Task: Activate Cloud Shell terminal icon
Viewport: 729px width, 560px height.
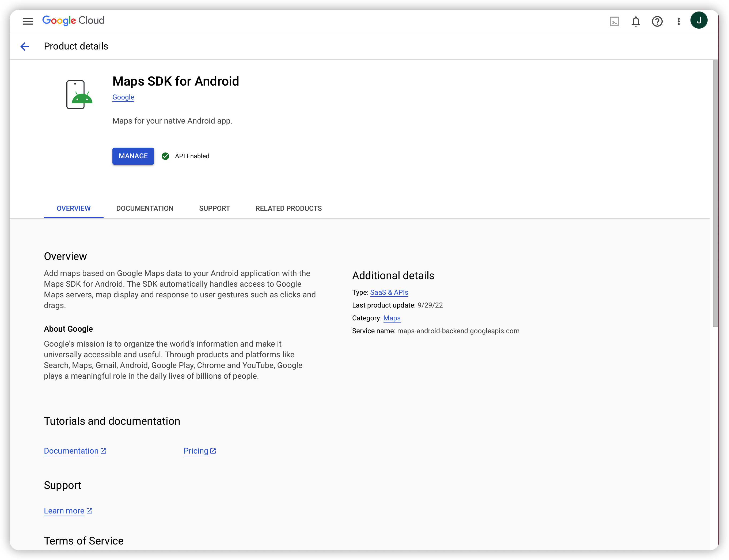Action: (614, 22)
